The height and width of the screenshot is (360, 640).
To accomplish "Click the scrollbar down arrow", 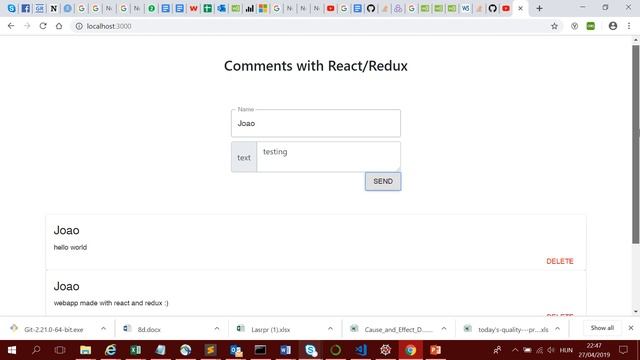I will click(x=636, y=312).
